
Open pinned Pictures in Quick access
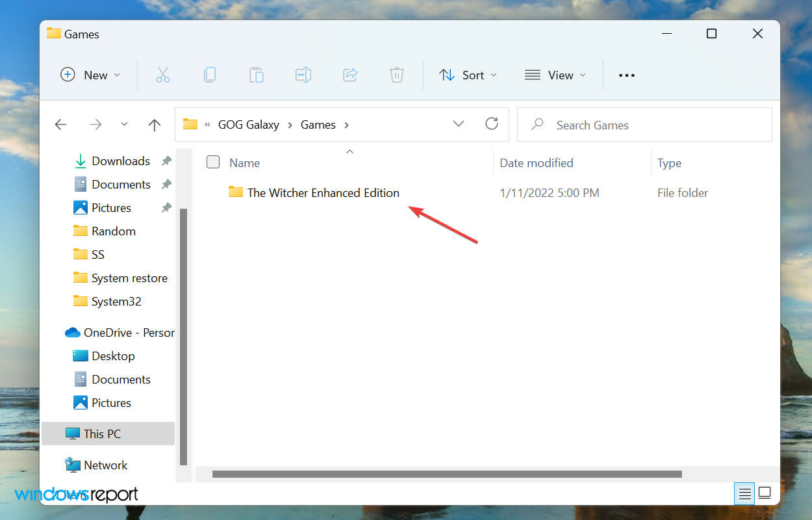103,207
